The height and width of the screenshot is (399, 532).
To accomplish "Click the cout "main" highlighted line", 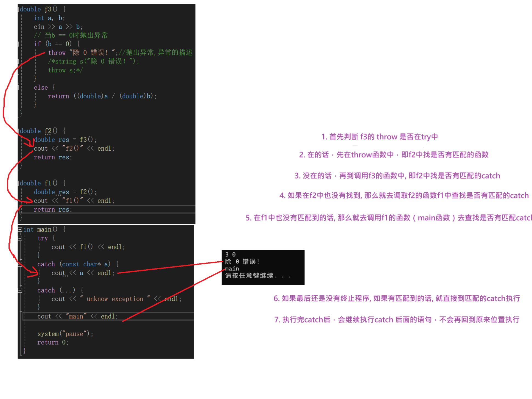I will tap(77, 316).
